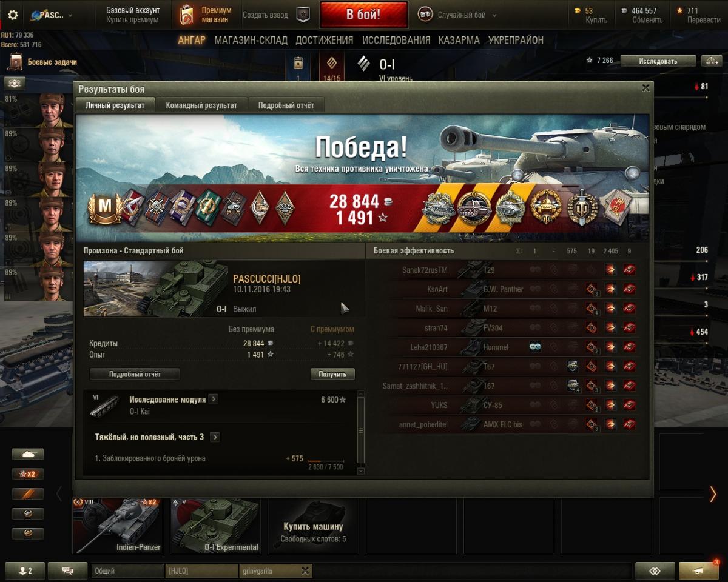Click the Получить premium button

pos(332,374)
